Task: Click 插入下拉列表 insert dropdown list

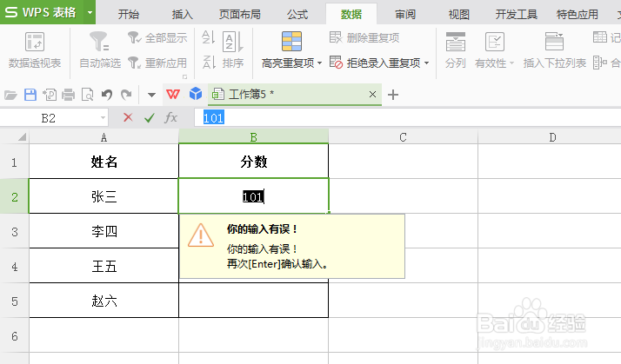Action: coord(555,50)
